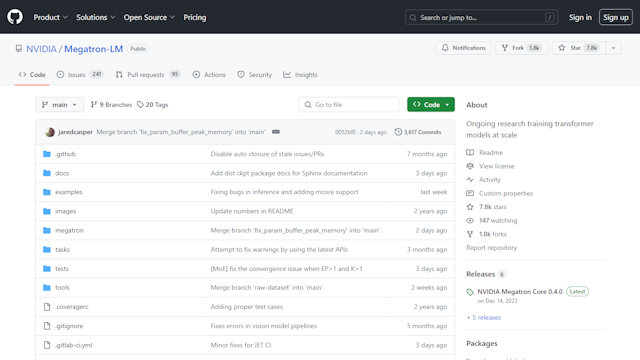Image resolution: width=640 pixels, height=360 pixels.
Task: Open the Product dropdown menu
Action: click(50, 17)
